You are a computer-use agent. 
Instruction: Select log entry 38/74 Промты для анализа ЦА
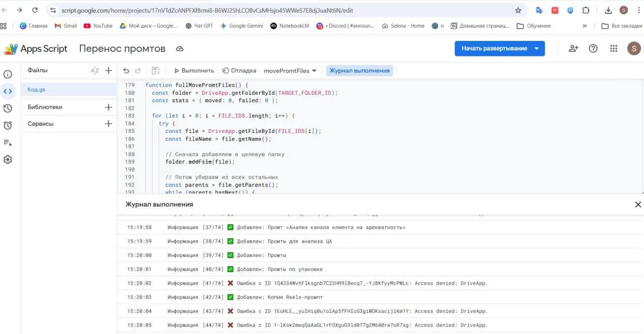click(380, 241)
